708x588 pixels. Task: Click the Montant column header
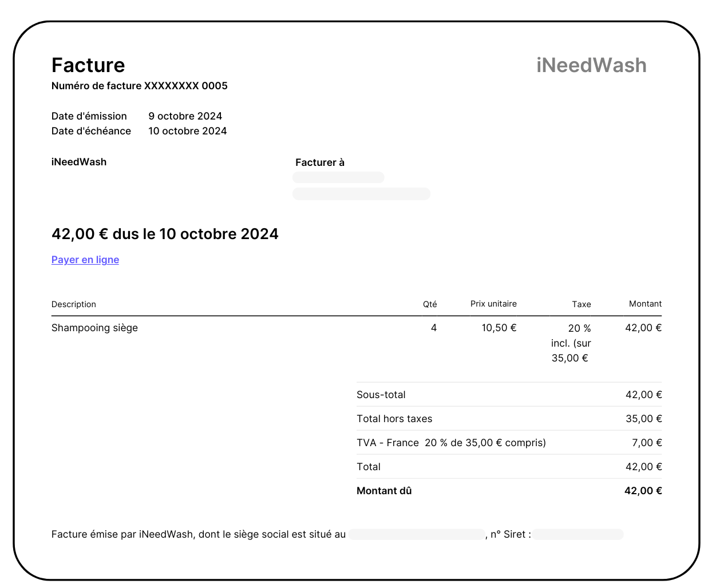pyautogui.click(x=645, y=304)
